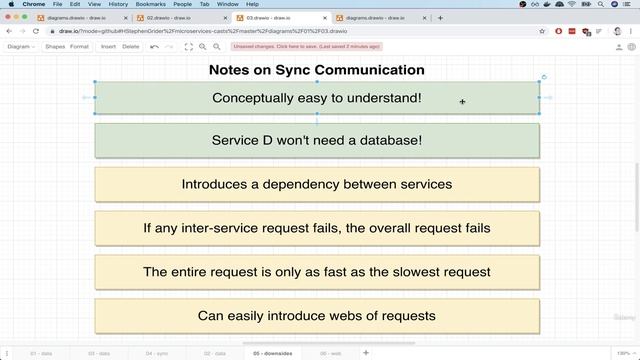Image resolution: width=640 pixels, height=360 pixels.
Task: Click the globe language icon
Action: click(631, 47)
